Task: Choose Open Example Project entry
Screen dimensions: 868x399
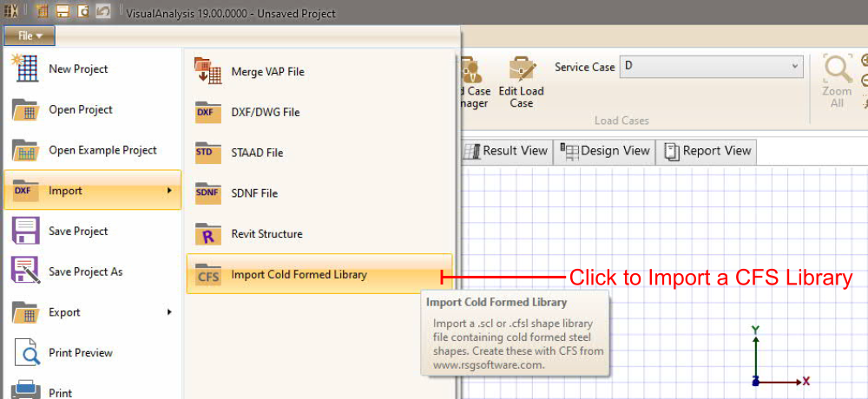Action: (x=93, y=150)
